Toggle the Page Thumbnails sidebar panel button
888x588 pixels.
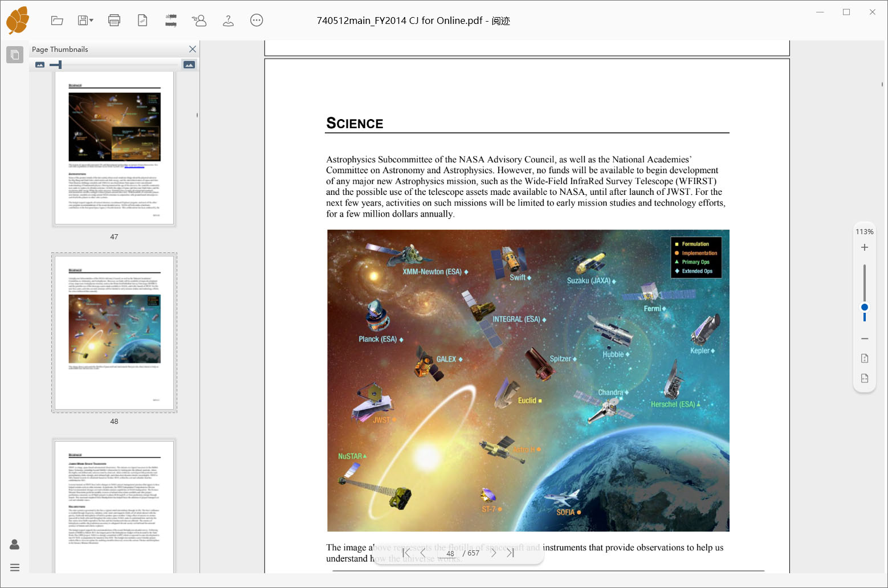tap(15, 55)
